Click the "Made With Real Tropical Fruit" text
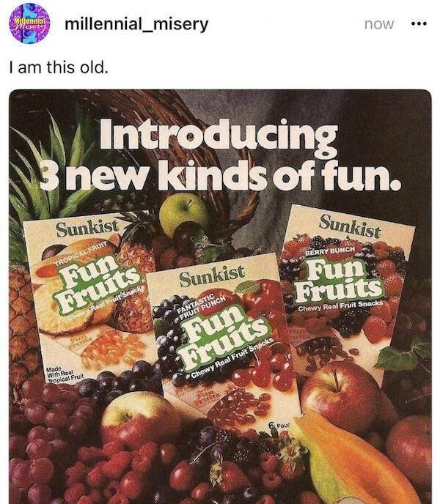The height and width of the screenshot is (504, 440). pos(61,374)
